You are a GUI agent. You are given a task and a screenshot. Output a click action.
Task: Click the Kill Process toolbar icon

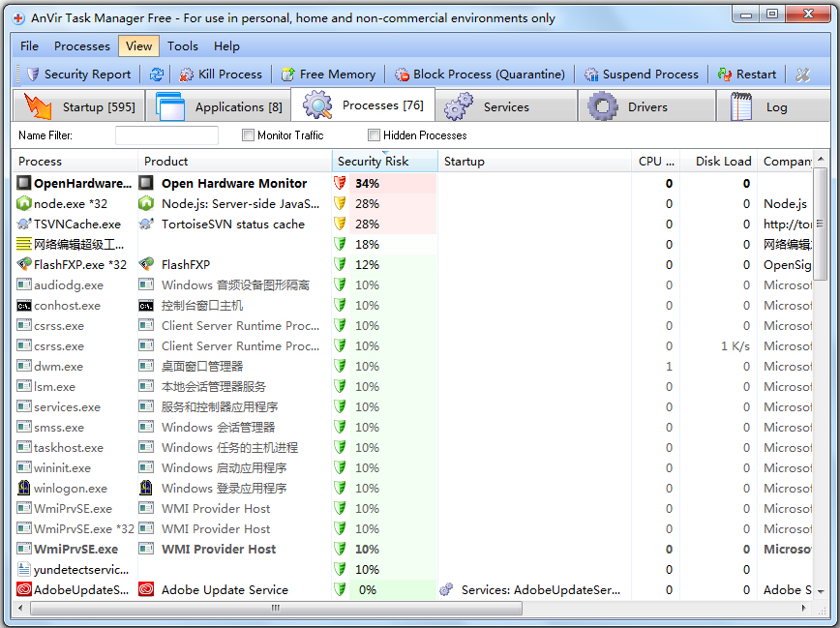tap(187, 74)
